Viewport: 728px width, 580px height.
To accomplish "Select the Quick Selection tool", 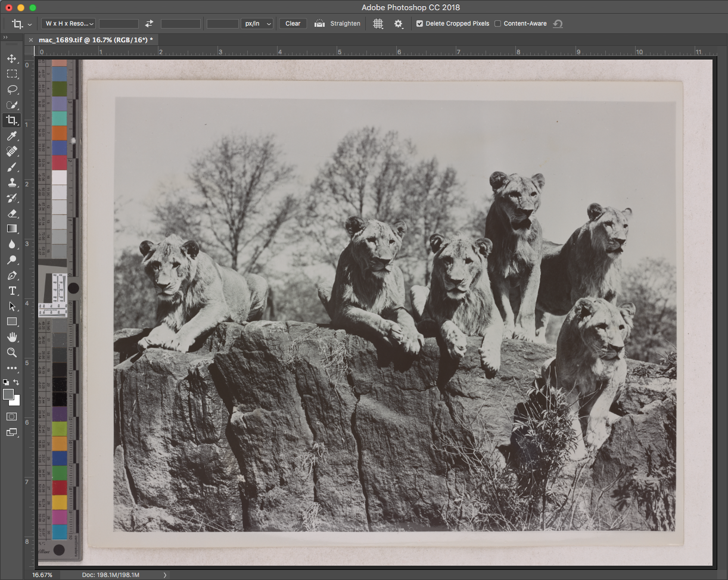I will click(11, 105).
